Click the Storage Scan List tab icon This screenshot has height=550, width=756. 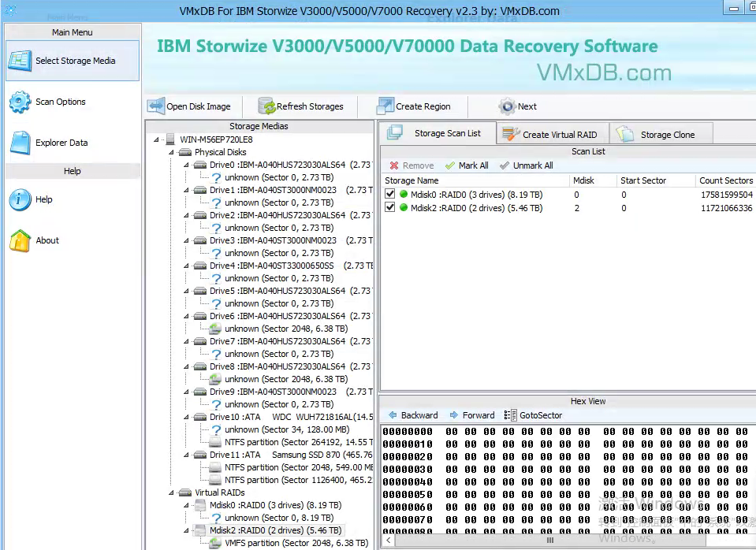[x=395, y=132]
